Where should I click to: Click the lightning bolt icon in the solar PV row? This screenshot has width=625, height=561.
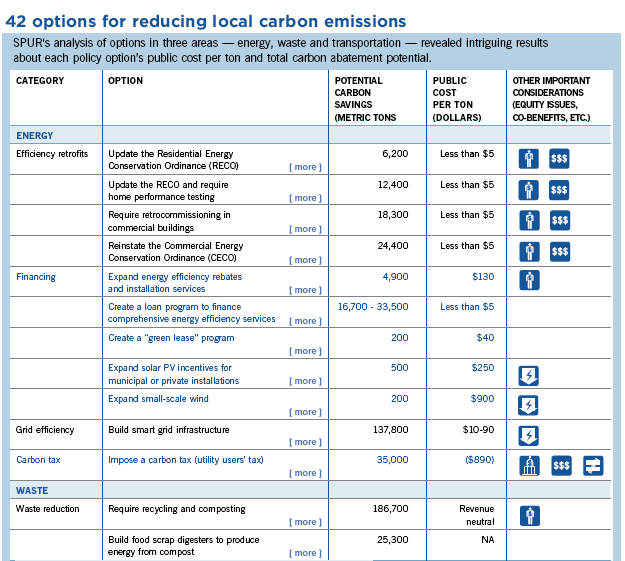529,376
